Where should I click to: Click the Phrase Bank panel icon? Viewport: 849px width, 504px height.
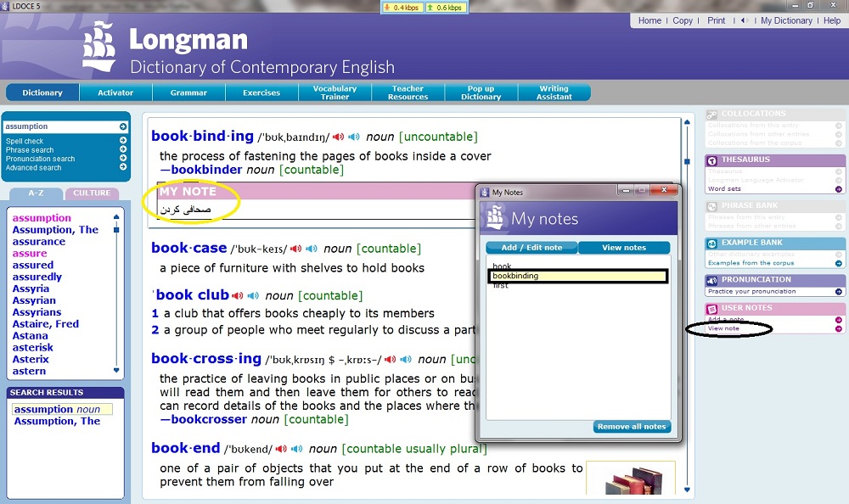point(711,205)
